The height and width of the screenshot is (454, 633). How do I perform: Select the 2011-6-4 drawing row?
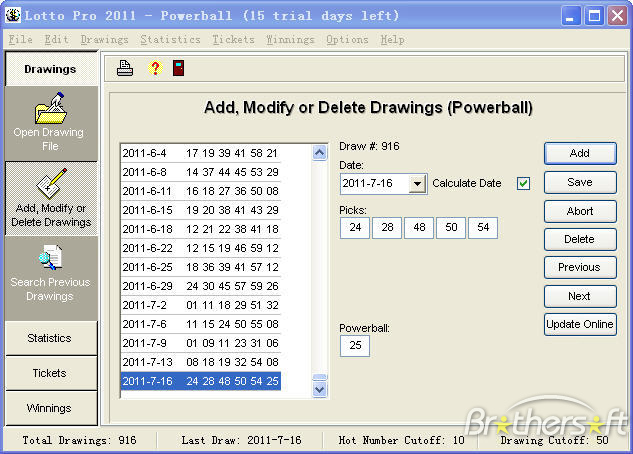(201, 153)
